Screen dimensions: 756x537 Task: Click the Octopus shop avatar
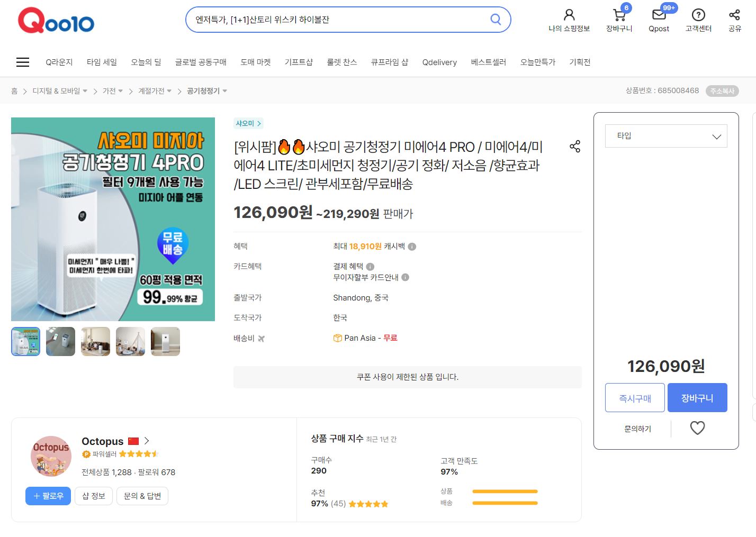click(51, 456)
